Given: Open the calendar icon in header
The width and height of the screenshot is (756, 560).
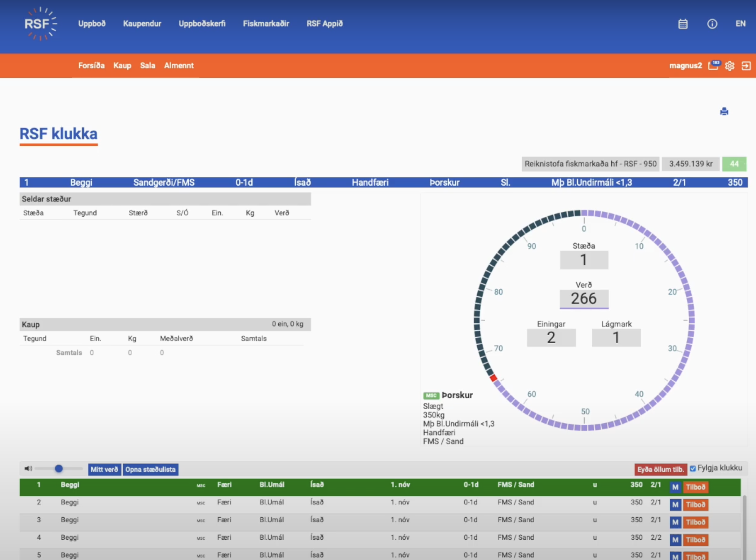Looking at the screenshot, I should point(683,24).
